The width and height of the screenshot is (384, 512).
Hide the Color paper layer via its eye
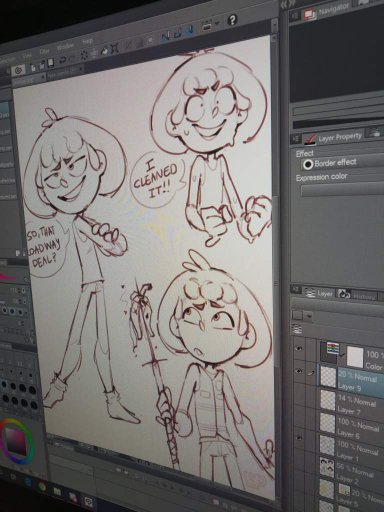click(x=299, y=349)
